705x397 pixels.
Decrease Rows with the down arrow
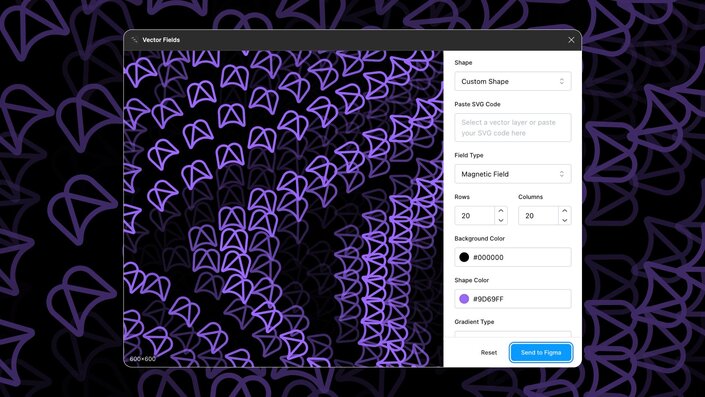(x=501, y=220)
